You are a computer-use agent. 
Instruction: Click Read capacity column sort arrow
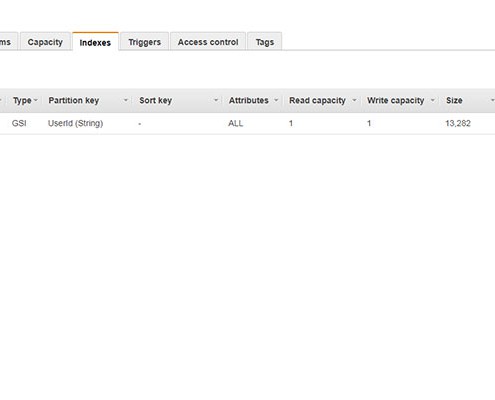(x=354, y=100)
